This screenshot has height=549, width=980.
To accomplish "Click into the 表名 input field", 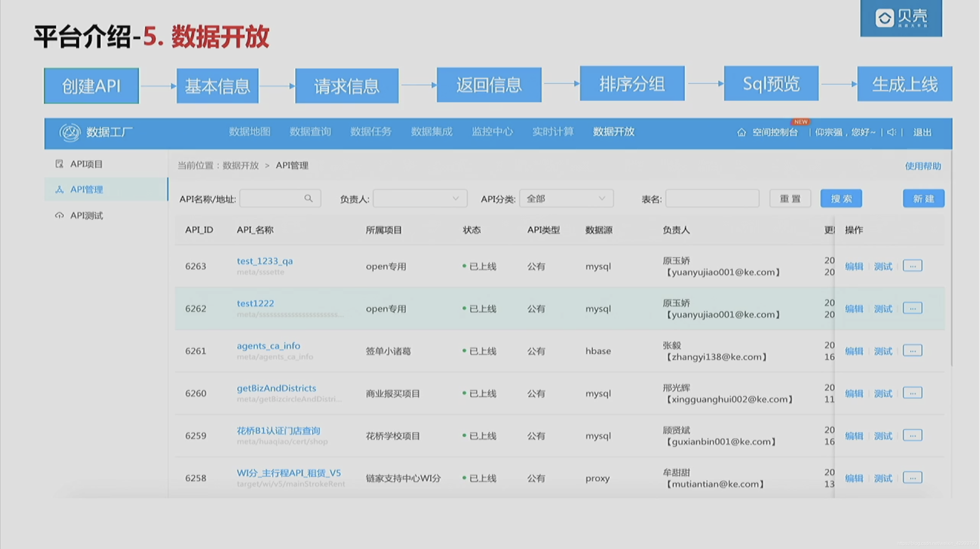I will pos(712,198).
